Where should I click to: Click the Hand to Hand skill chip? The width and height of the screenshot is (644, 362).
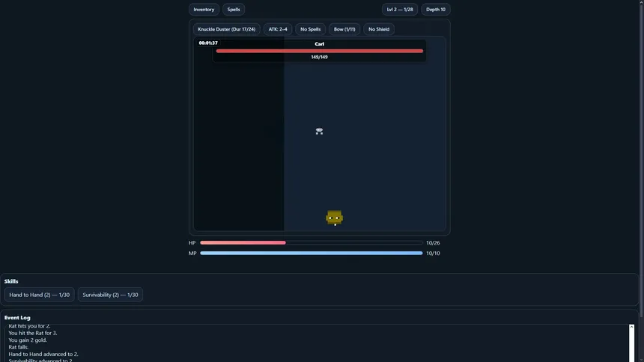click(40, 295)
